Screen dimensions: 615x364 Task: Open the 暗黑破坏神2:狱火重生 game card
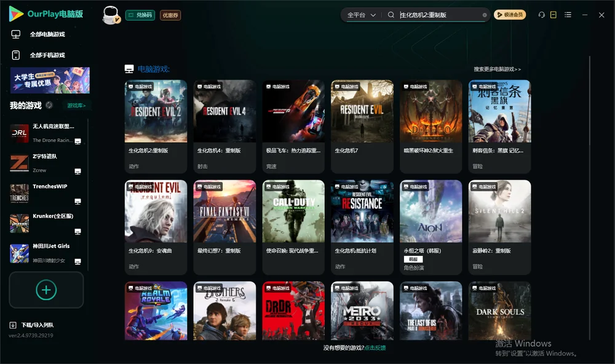pos(430,126)
